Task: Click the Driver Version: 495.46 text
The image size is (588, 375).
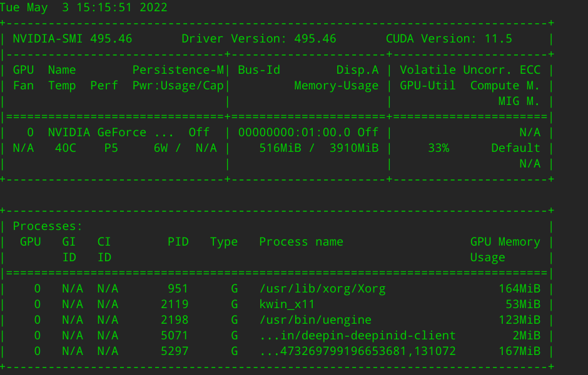Action: 259,39
